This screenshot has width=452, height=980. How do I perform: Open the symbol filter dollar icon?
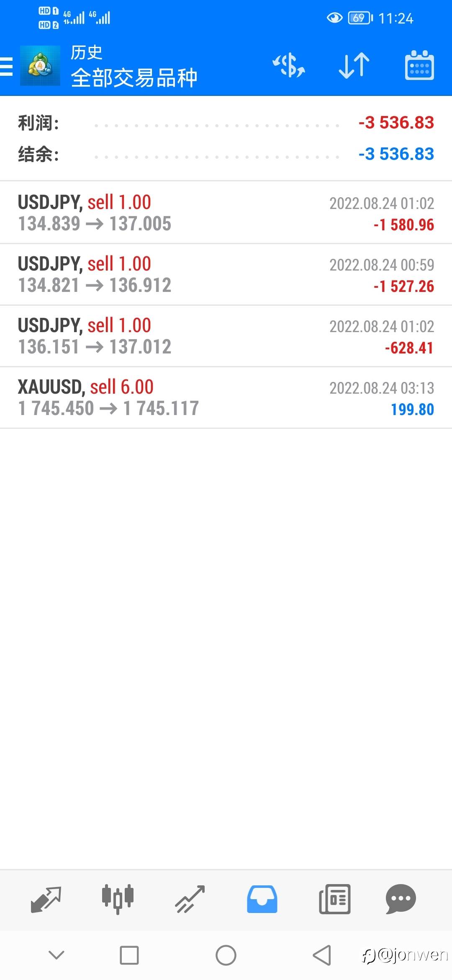pyautogui.click(x=289, y=66)
